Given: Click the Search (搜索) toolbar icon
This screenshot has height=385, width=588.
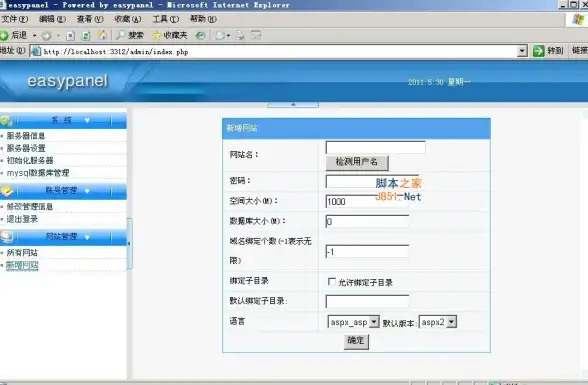Looking at the screenshot, I should (120, 35).
